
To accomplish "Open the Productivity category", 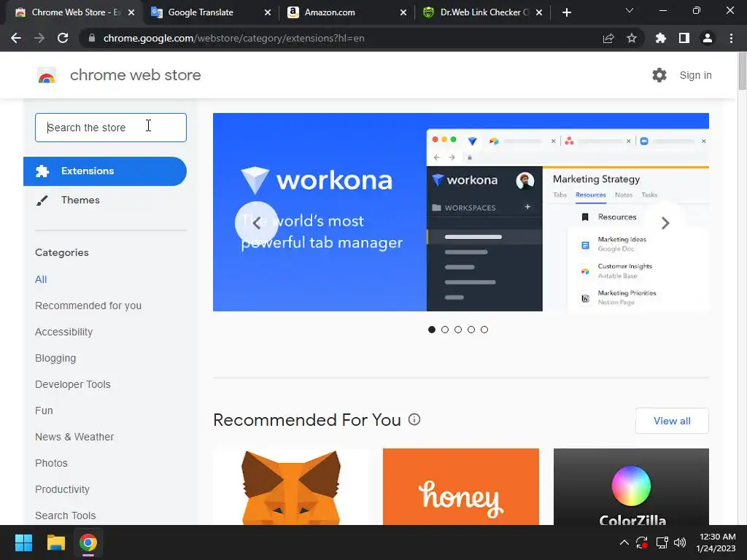I will [x=63, y=489].
